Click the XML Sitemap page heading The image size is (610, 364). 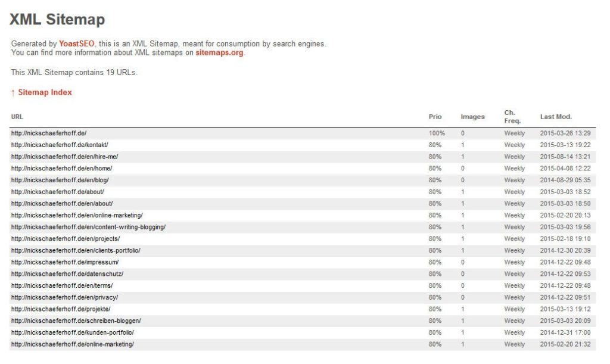(x=57, y=19)
